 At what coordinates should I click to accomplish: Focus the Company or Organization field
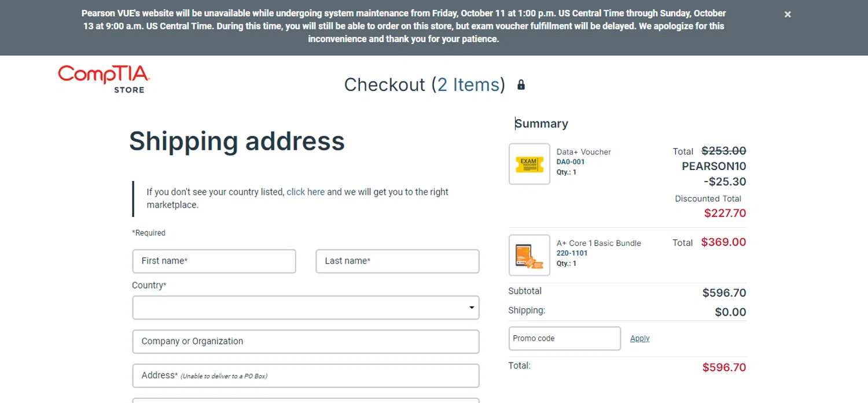click(x=306, y=342)
